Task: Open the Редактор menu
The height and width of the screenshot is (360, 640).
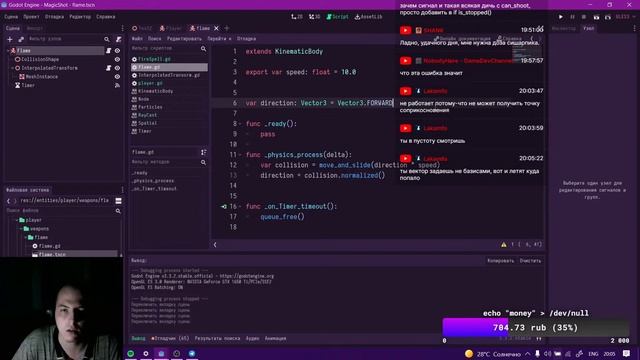Action: coord(80,17)
